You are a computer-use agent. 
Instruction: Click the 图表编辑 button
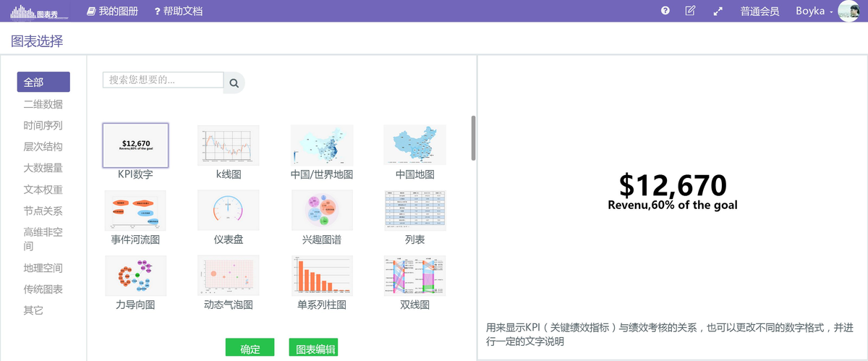coord(313,348)
